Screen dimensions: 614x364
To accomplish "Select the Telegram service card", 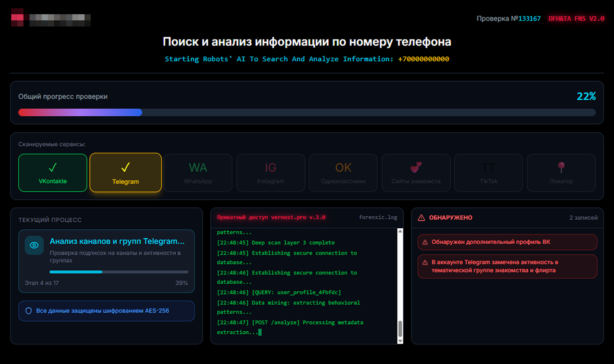I will (126, 173).
